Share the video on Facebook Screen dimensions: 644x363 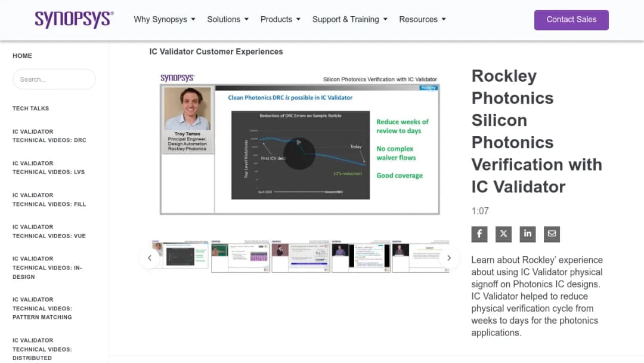(479, 234)
